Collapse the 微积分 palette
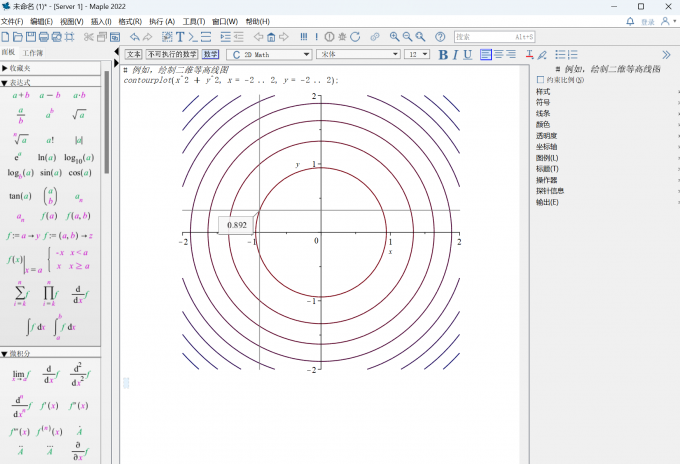 pos(4,354)
